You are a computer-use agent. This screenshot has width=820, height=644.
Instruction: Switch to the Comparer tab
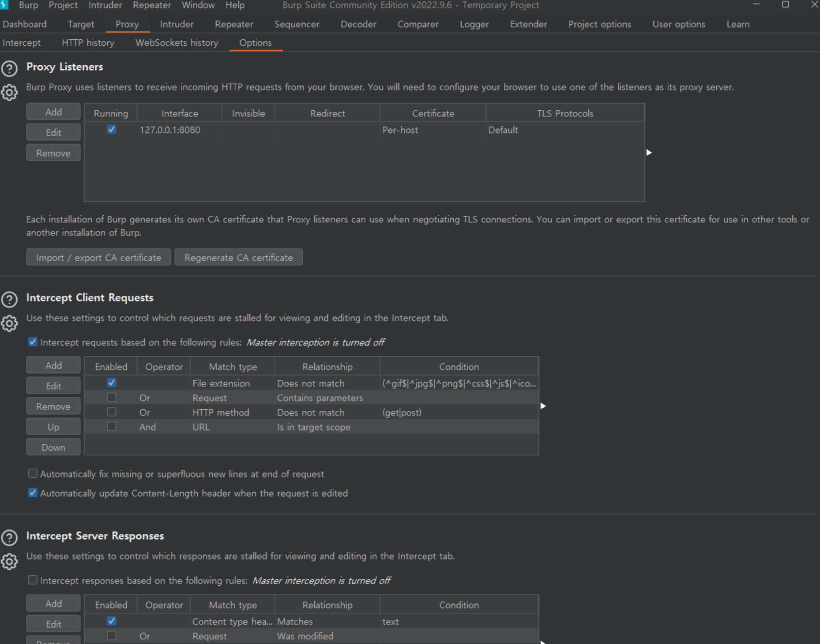pos(418,24)
